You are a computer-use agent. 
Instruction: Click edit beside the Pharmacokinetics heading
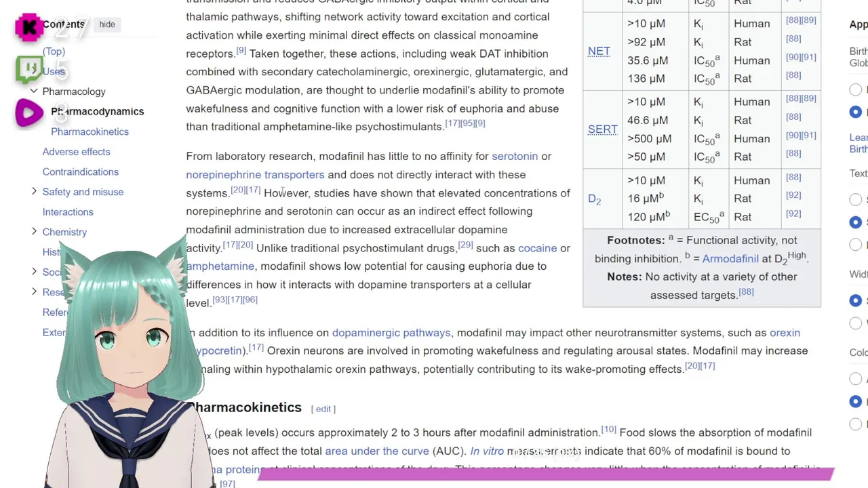click(x=323, y=409)
